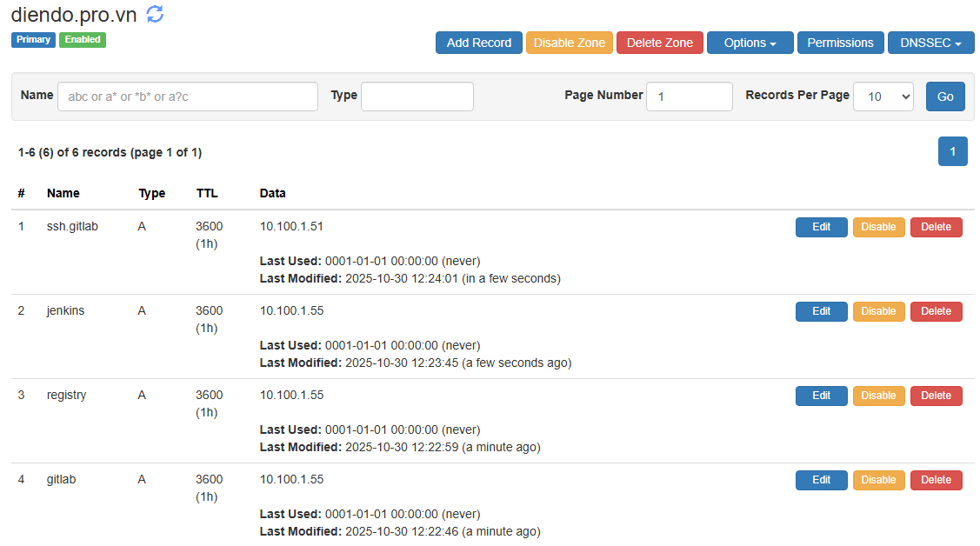This screenshot has width=980, height=546.
Task: Disable the jenkins record
Action: pos(878,311)
